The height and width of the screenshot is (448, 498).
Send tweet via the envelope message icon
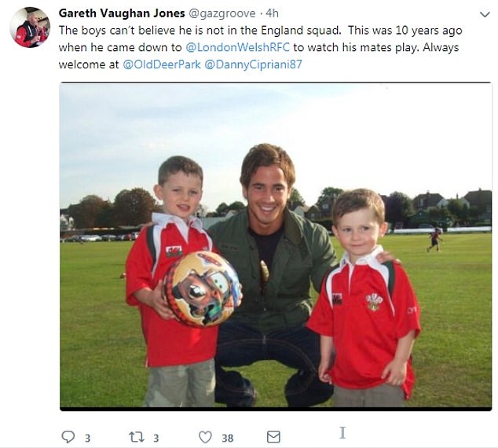[273, 437]
